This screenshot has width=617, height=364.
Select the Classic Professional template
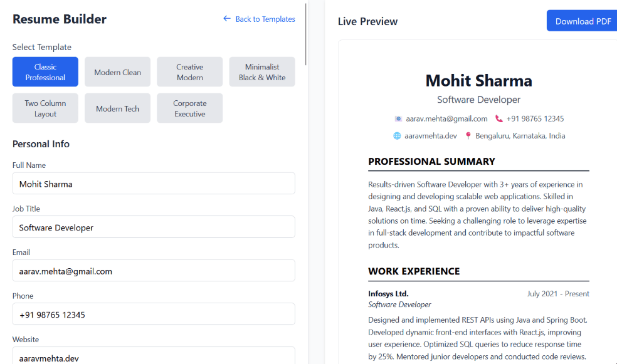pos(45,72)
